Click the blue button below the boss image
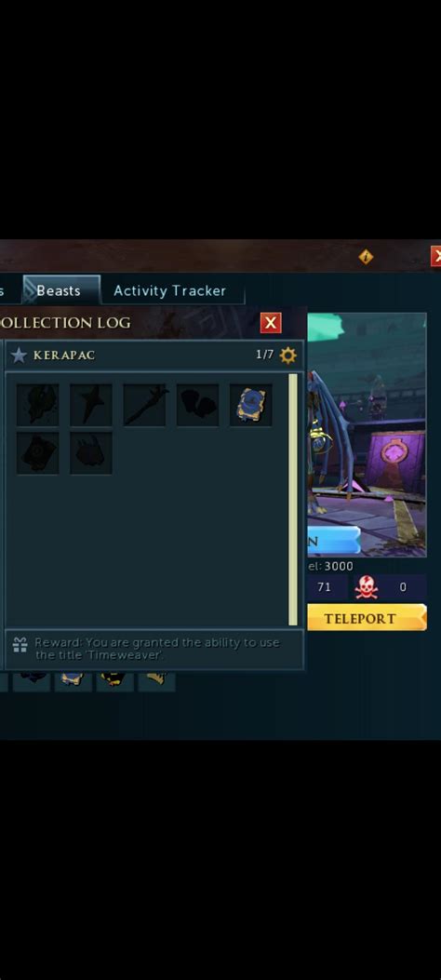The width and height of the screenshot is (441, 980). 334,541
